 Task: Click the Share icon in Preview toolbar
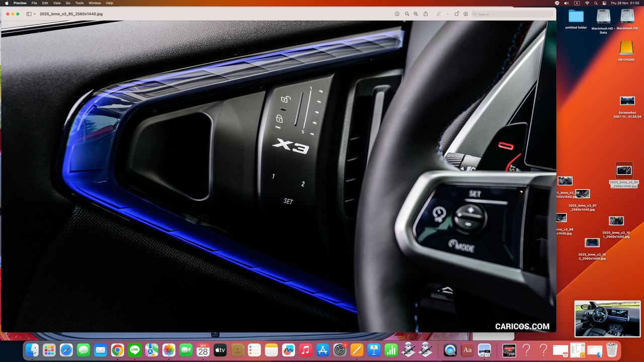[x=426, y=14]
